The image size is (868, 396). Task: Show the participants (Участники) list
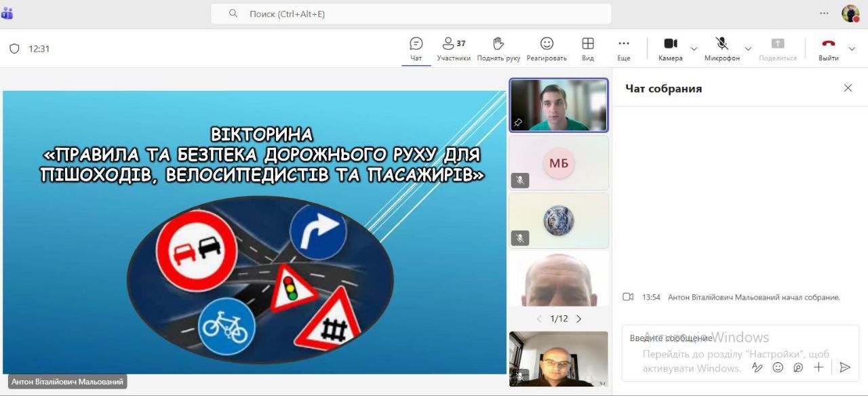point(453,49)
